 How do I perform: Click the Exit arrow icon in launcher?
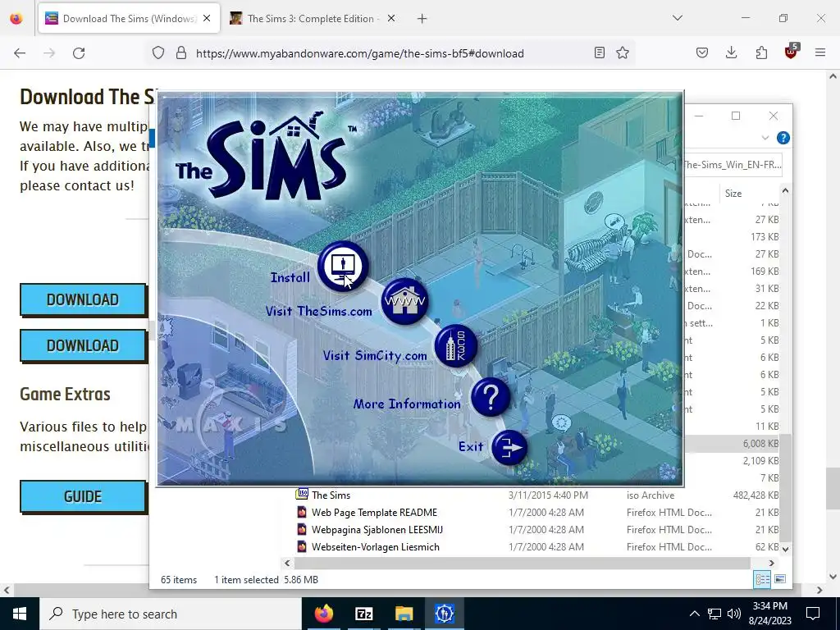coord(509,447)
